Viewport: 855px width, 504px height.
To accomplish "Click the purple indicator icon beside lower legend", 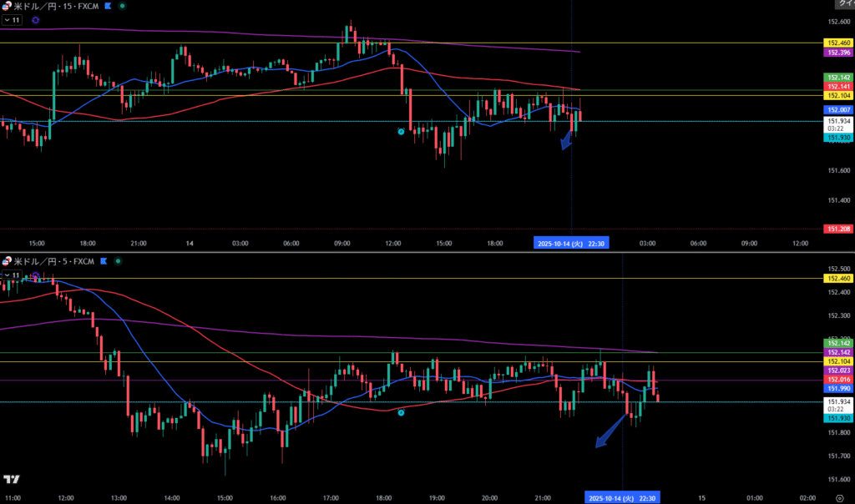I will coord(35,275).
